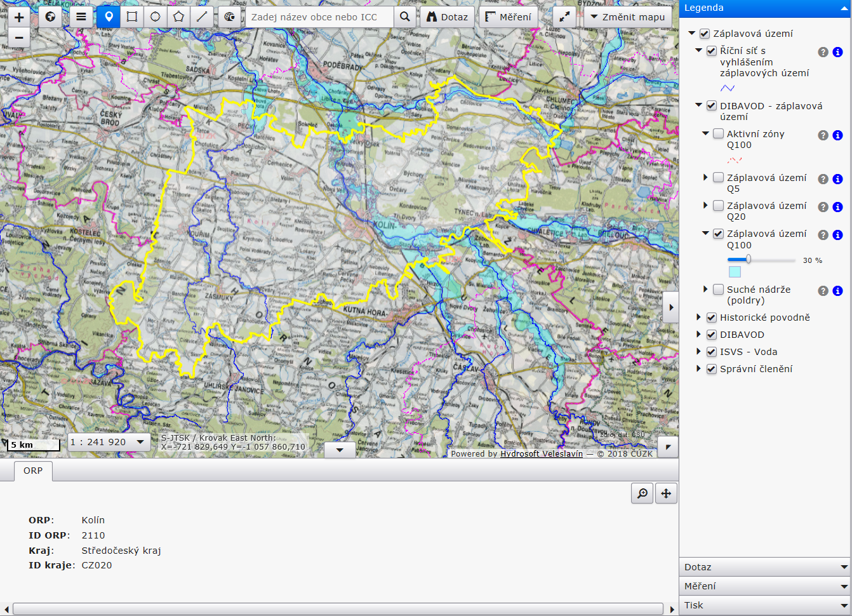
Task: Open the Změnit mapu dropdown
Action: click(x=628, y=17)
